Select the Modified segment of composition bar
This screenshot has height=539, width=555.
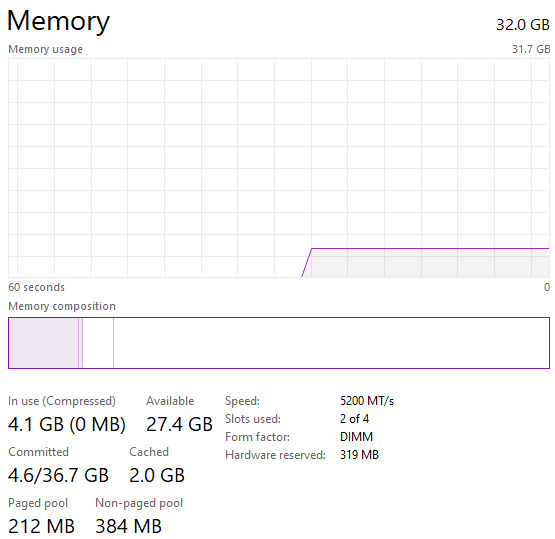pyautogui.click(x=80, y=343)
